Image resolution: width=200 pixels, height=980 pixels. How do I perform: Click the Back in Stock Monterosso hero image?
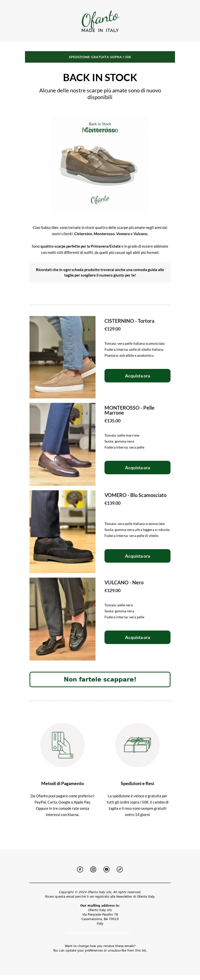tap(100, 163)
